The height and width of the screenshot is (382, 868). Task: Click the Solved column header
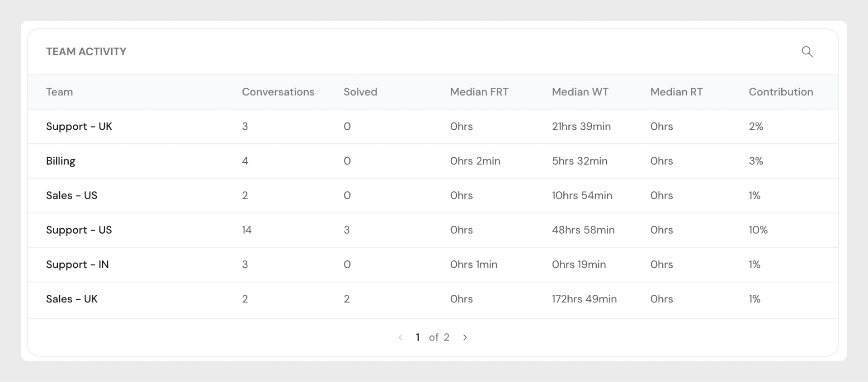[x=360, y=92]
